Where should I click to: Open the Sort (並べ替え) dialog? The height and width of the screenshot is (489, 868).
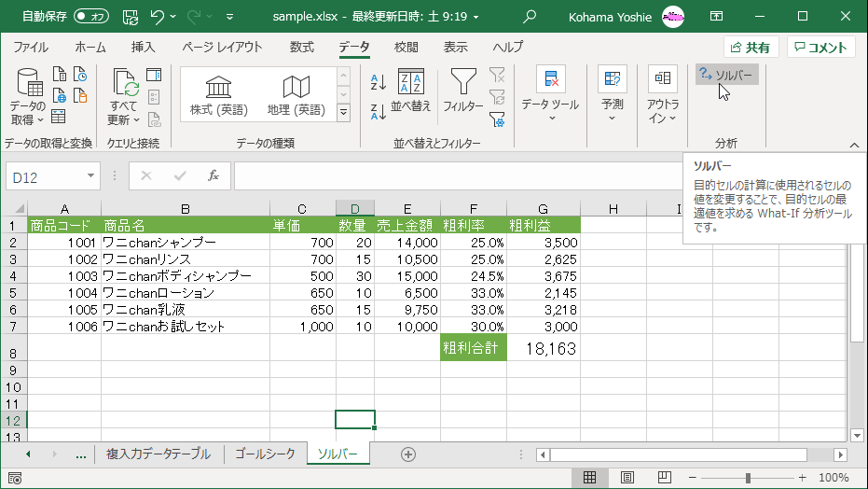pos(411,91)
